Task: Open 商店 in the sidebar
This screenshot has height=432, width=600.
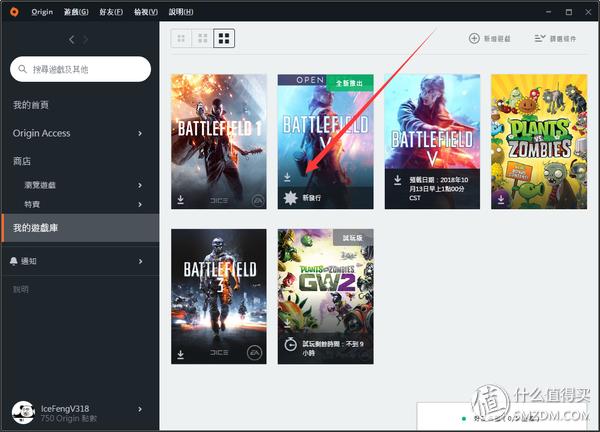Action: tap(22, 161)
